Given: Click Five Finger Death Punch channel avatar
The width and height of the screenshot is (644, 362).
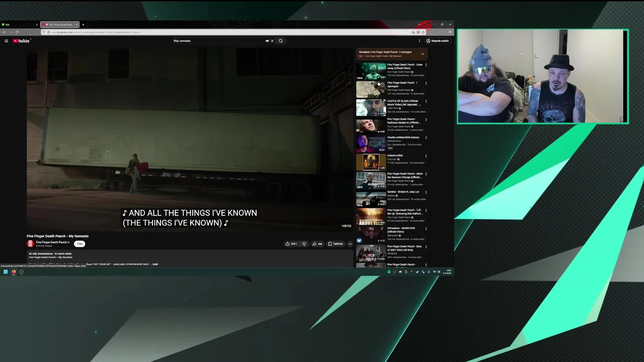Looking at the screenshot, I should tap(30, 244).
